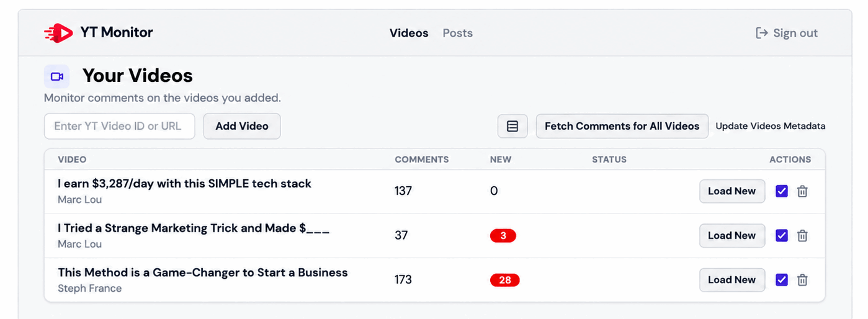This screenshot has width=868, height=319.
Task: Click the Sign out arrow icon
Action: (x=762, y=33)
